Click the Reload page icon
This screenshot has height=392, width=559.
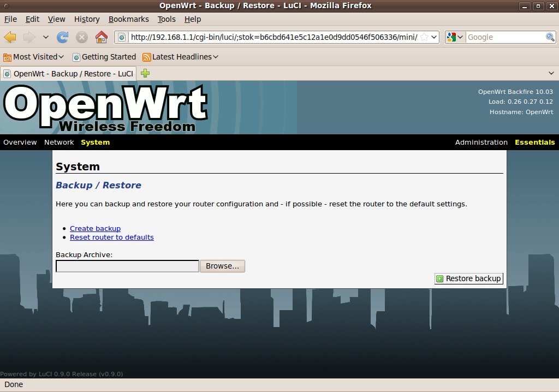(63, 37)
